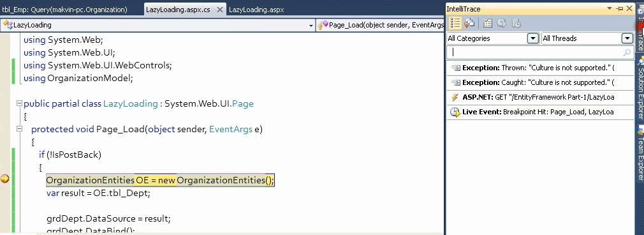Click the highlighted OrganizationEntities OE line
Screen dimensions: 644x235
click(160, 180)
